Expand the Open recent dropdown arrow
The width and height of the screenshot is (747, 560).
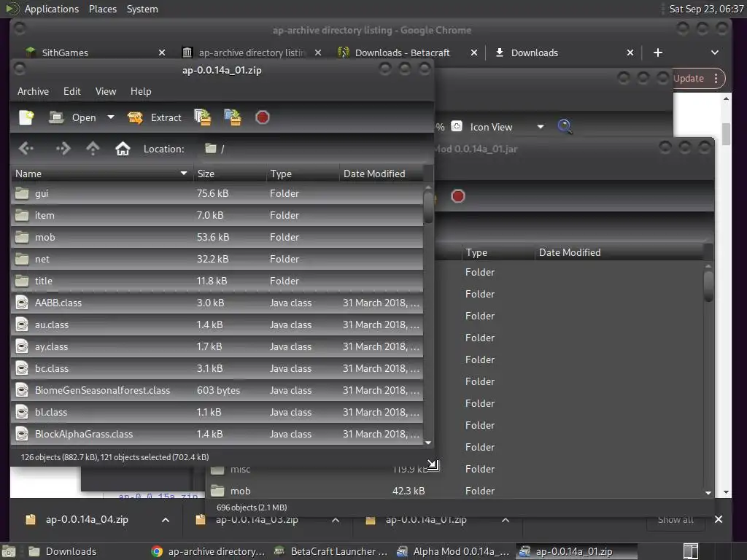coord(111,117)
